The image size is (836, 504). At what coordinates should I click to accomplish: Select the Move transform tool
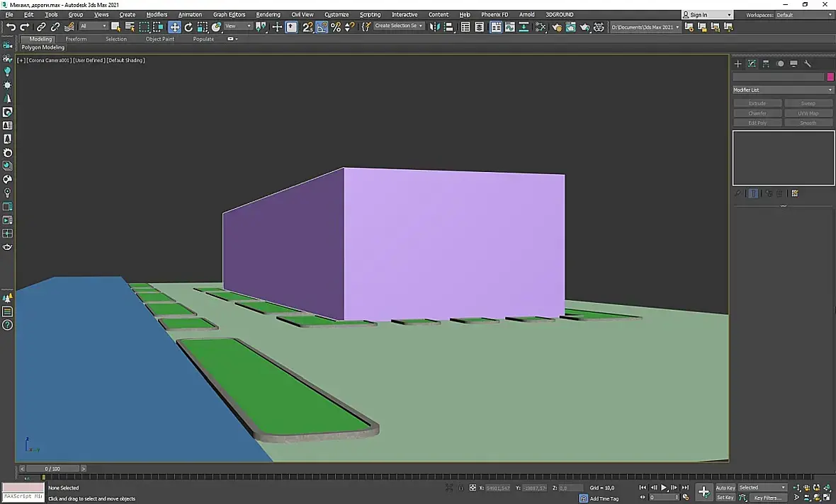[175, 27]
